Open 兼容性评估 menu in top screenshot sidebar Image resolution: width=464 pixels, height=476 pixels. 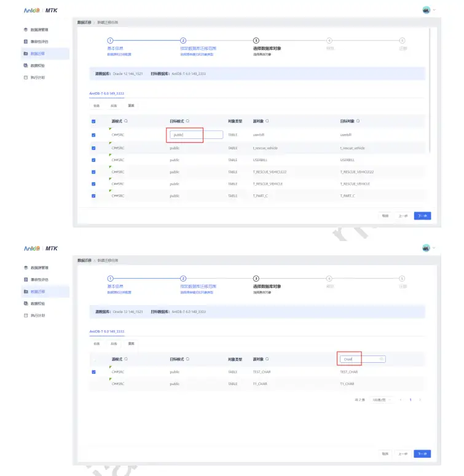click(x=39, y=42)
